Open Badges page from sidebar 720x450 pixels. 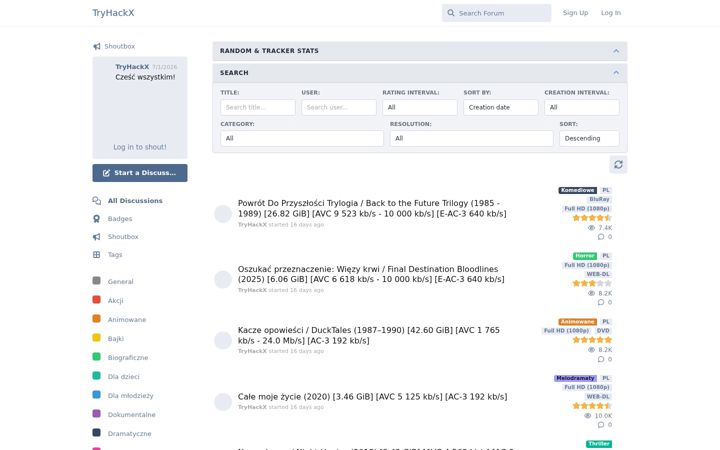click(120, 219)
